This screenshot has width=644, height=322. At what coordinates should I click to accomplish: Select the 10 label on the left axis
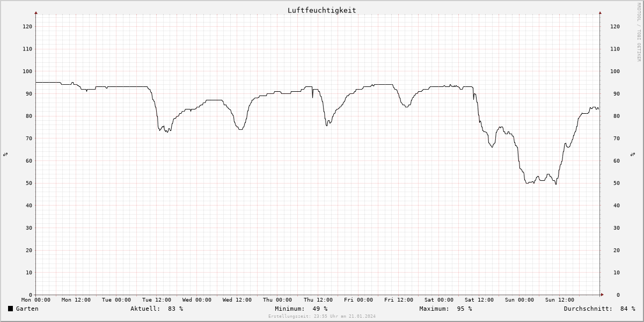pos(30,273)
